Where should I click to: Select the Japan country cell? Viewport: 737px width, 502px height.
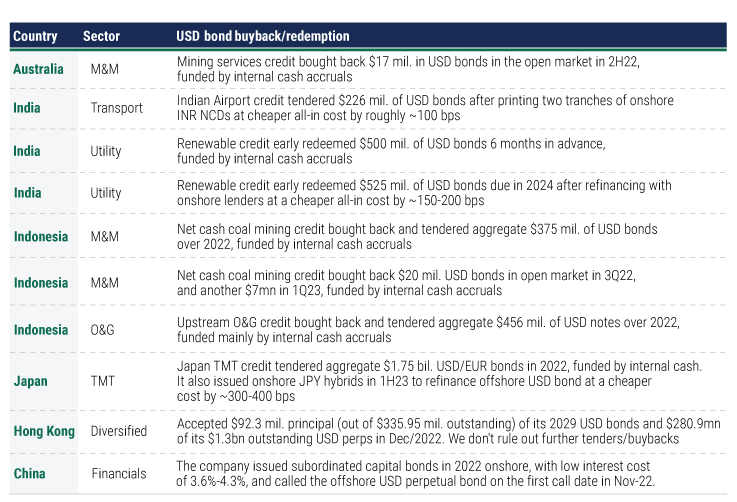[x=30, y=381]
